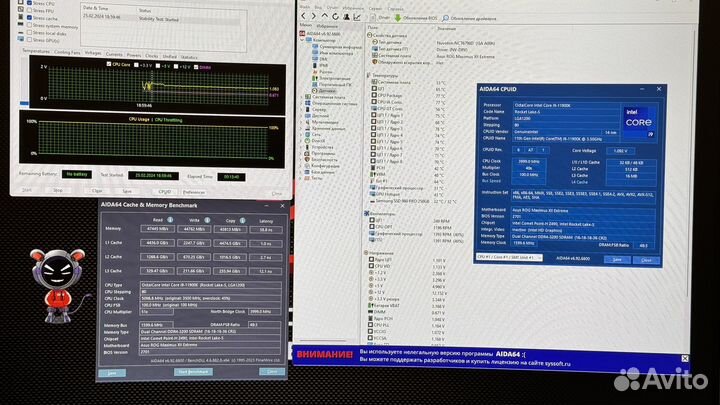Viewport: 720px width, 405px height.
Task: Switch to the Cooling Fans tab
Action: [x=67, y=52]
